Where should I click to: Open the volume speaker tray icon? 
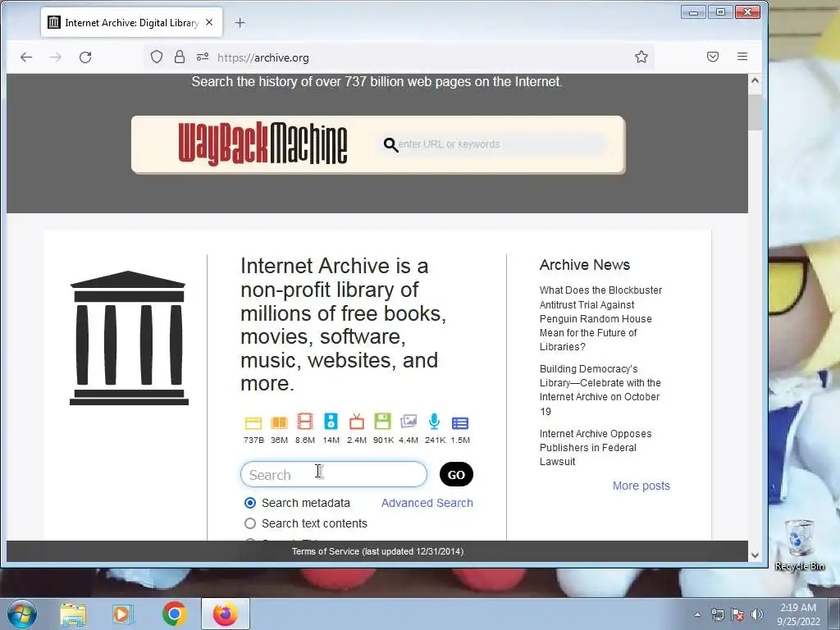tap(756, 614)
